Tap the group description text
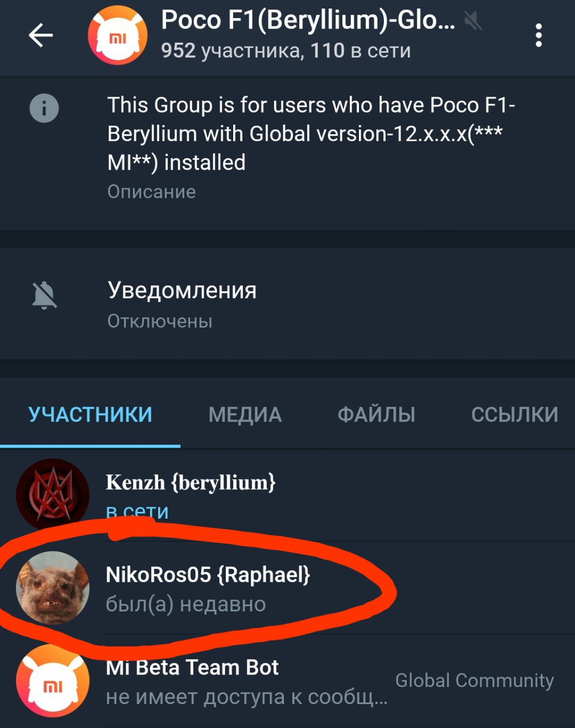Image resolution: width=575 pixels, height=728 pixels. pyautogui.click(x=311, y=134)
